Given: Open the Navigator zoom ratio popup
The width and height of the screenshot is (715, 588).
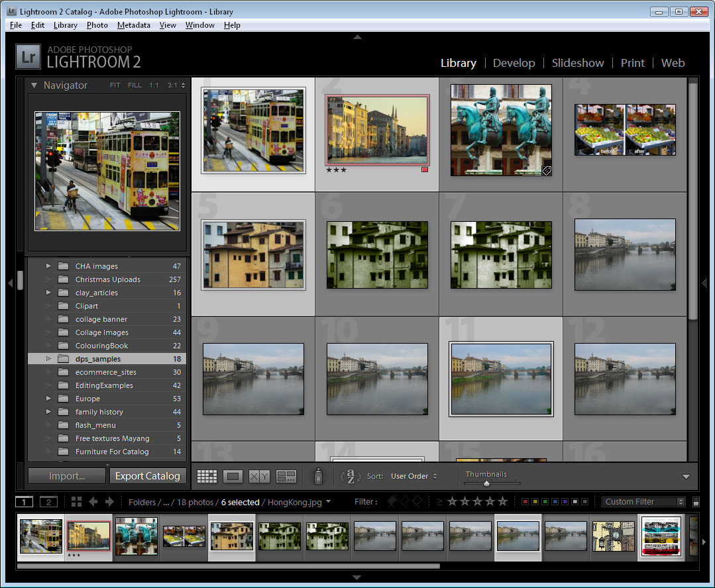Looking at the screenshot, I should coord(183,85).
